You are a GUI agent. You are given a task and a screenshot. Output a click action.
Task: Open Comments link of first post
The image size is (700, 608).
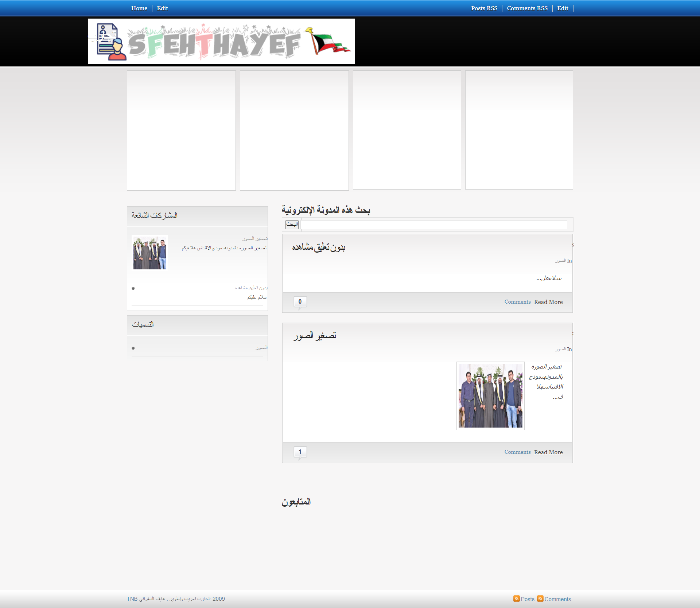(x=517, y=302)
